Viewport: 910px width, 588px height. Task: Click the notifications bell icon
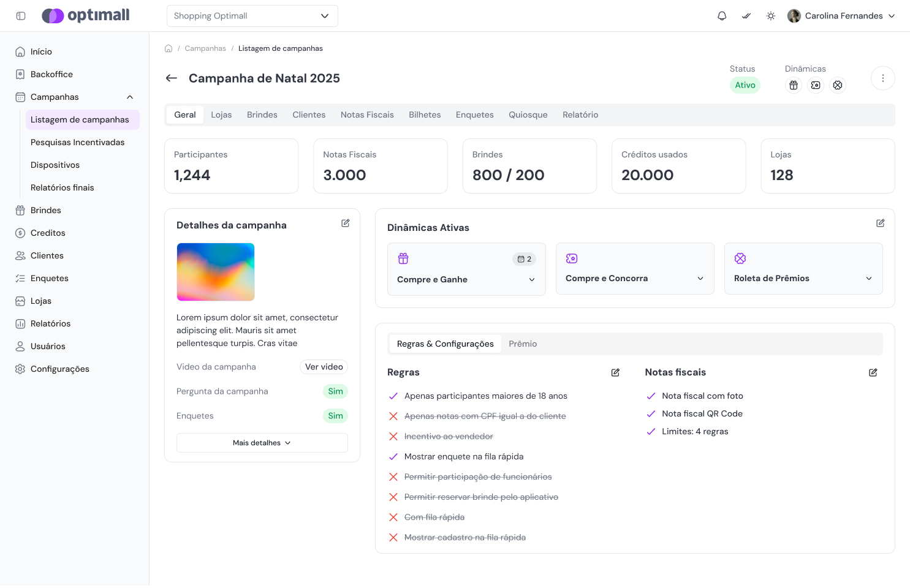[x=722, y=16]
